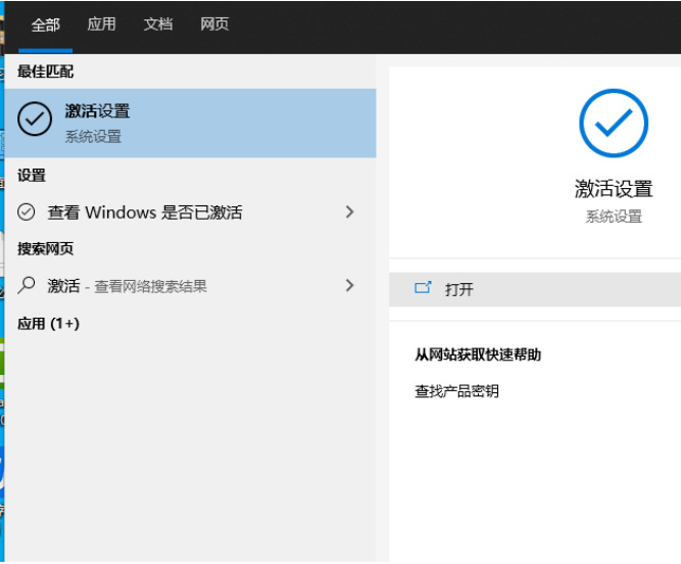Click magnifier icon beside 激活 web search

tap(27, 285)
